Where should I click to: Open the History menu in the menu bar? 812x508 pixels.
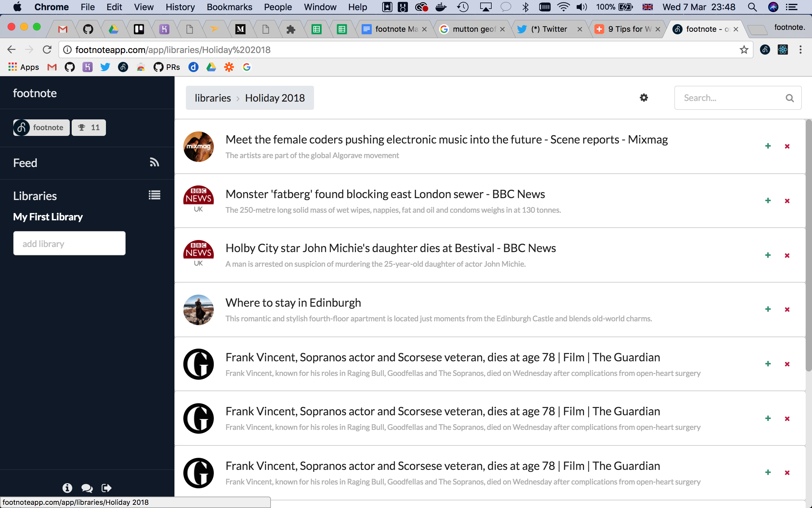180,7
